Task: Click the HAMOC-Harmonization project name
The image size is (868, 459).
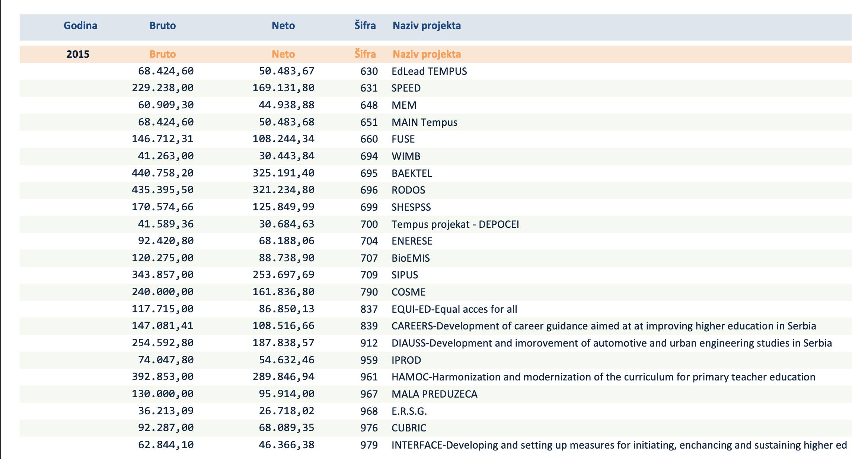Action: (x=603, y=377)
